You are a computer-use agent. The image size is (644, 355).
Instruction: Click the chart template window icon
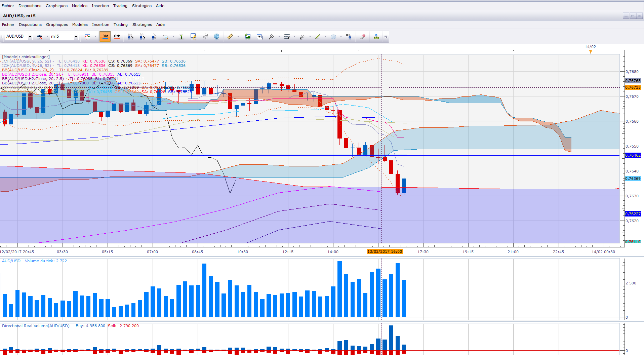259,37
